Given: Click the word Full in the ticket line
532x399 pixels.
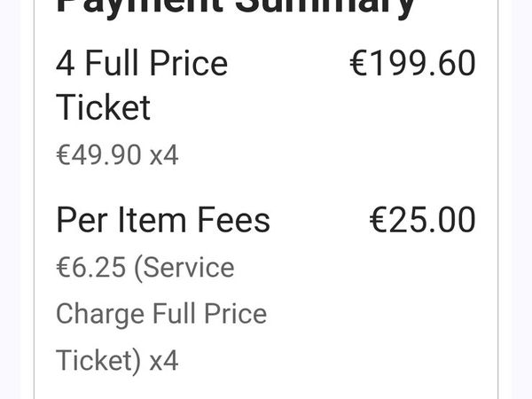Looking at the screenshot, I should pyautogui.click(x=112, y=63).
